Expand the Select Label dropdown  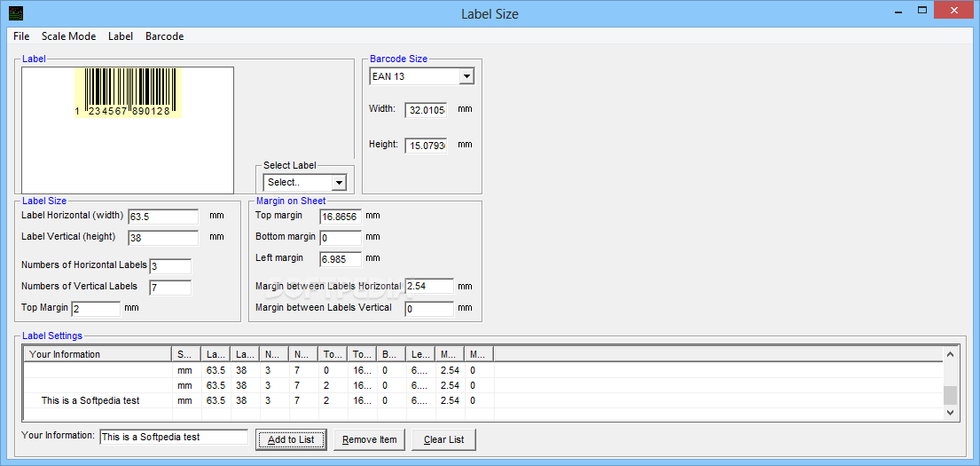pyautogui.click(x=339, y=183)
